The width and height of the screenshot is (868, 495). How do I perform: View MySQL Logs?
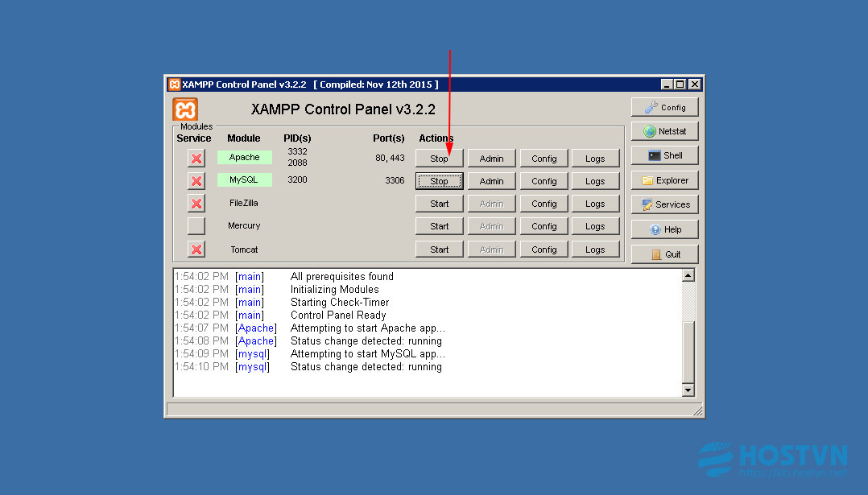(595, 181)
